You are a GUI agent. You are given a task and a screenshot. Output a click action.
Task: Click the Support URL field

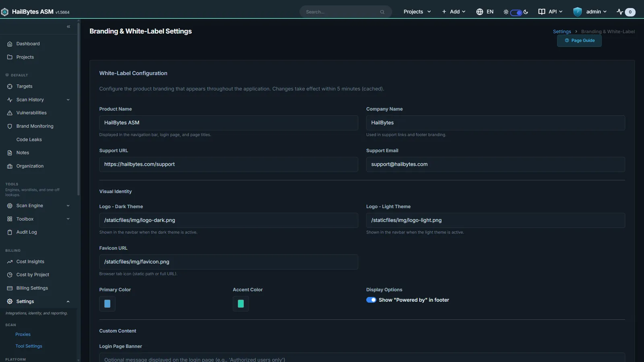coord(229,165)
